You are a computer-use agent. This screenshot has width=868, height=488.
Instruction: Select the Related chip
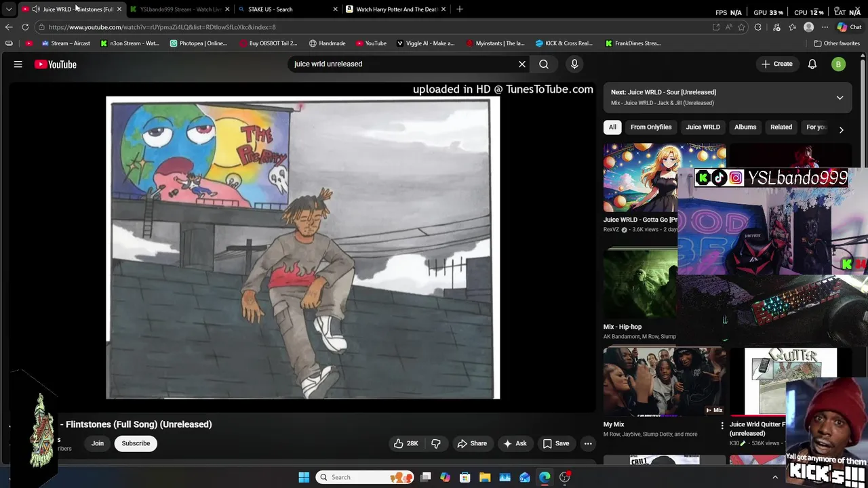click(781, 127)
